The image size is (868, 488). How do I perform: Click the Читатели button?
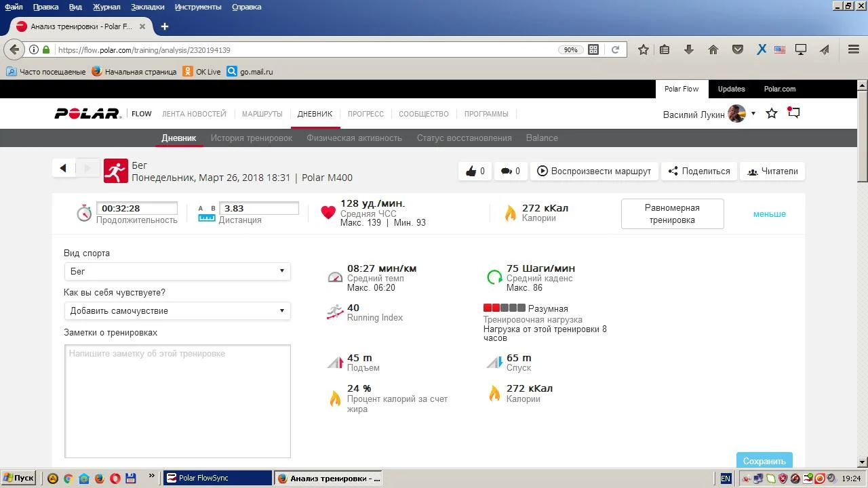[x=772, y=171]
